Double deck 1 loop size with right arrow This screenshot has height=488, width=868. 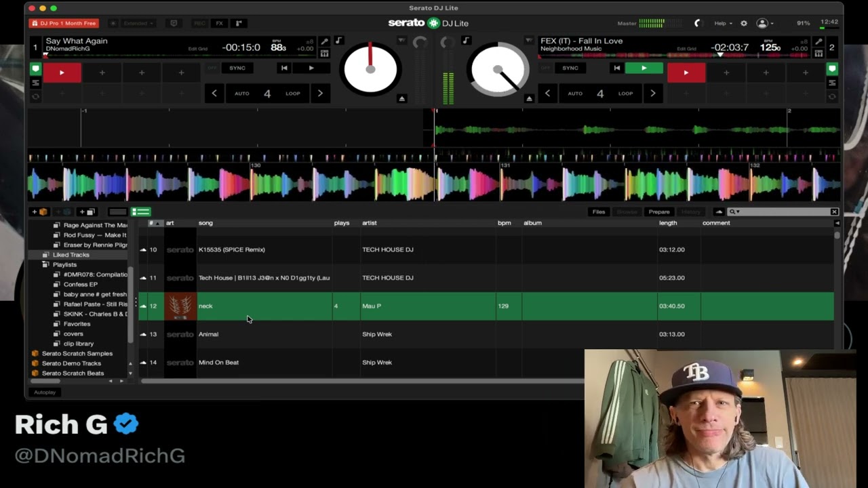tap(320, 94)
